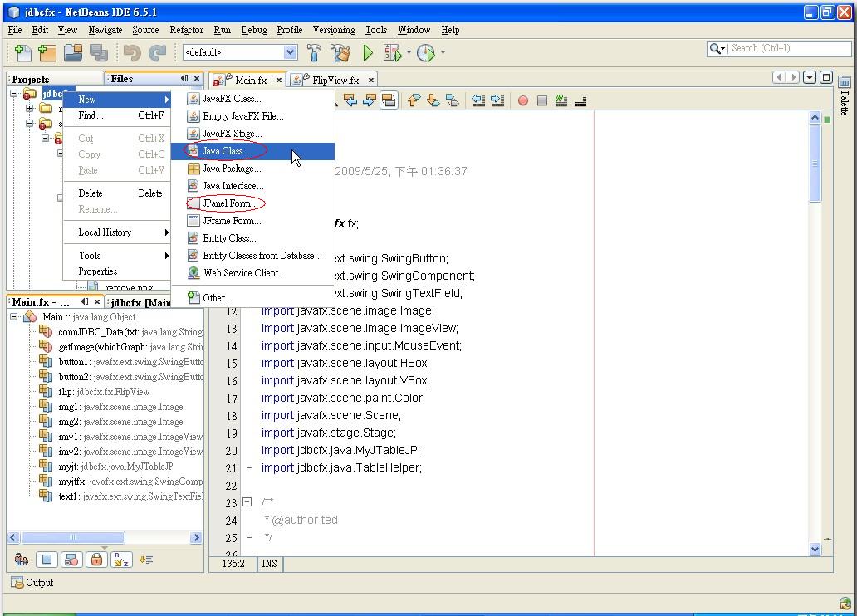This screenshot has width=857, height=616.
Task: Choose Find... from context menu
Action: point(118,115)
